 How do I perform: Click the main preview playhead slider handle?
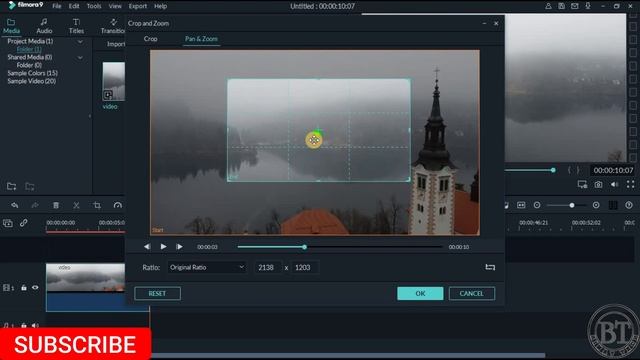coord(553,170)
